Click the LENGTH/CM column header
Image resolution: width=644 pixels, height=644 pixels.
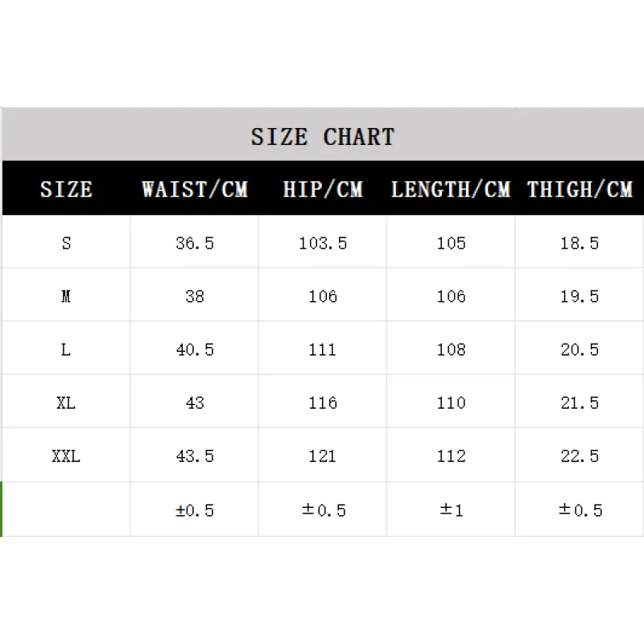pos(451,189)
